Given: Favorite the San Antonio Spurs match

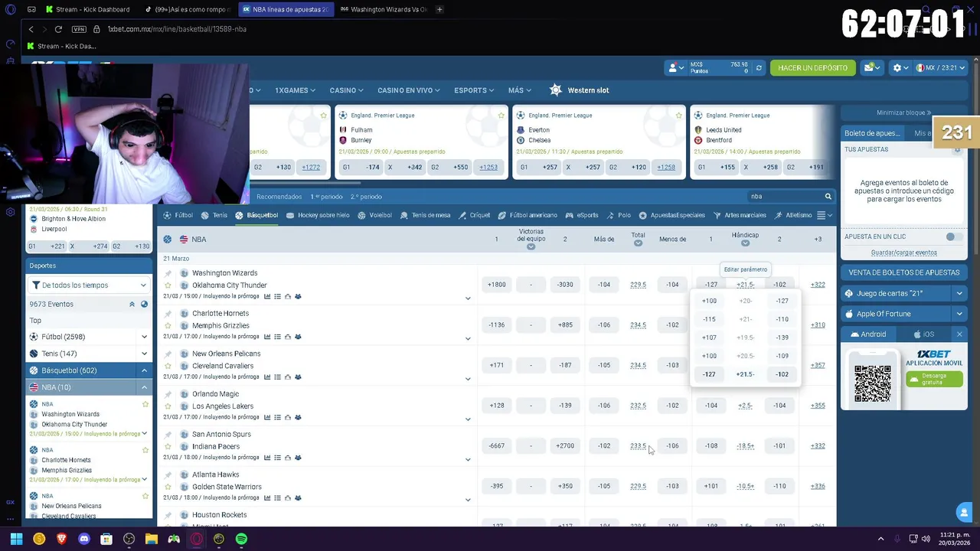Looking at the screenshot, I should (x=168, y=447).
